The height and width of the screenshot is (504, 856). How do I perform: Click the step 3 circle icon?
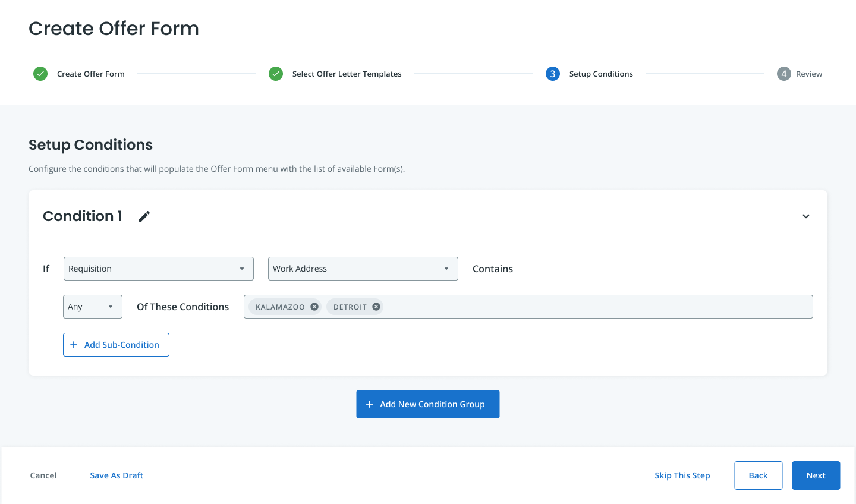pyautogui.click(x=553, y=74)
